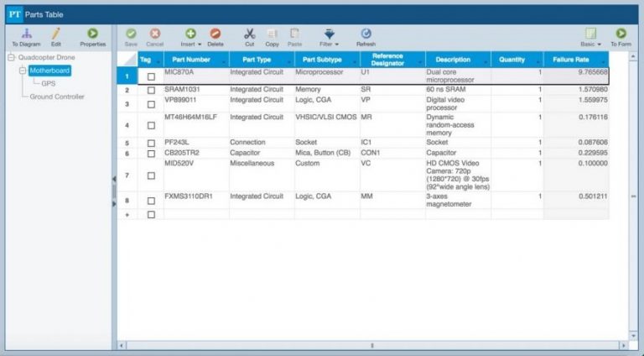This screenshot has width=644, height=356.
Task: Select row header number 7
Action: [127, 175]
